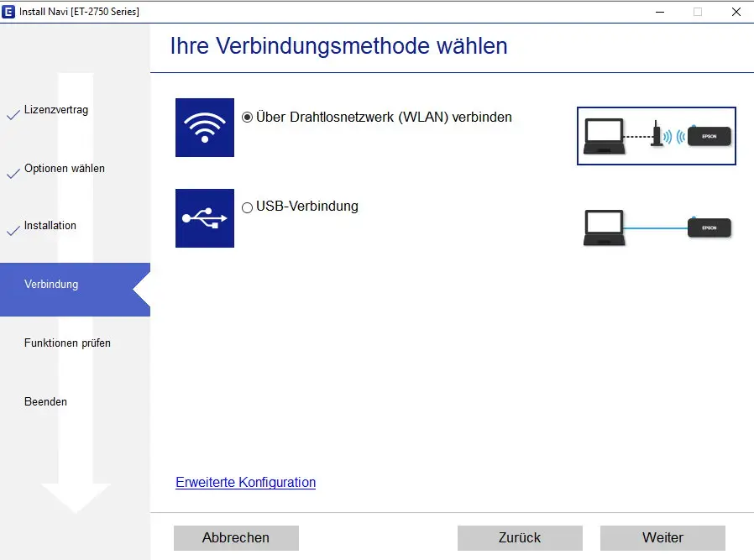Click the wireless router connection diagram
The height and width of the screenshot is (560, 754).
tap(656, 136)
